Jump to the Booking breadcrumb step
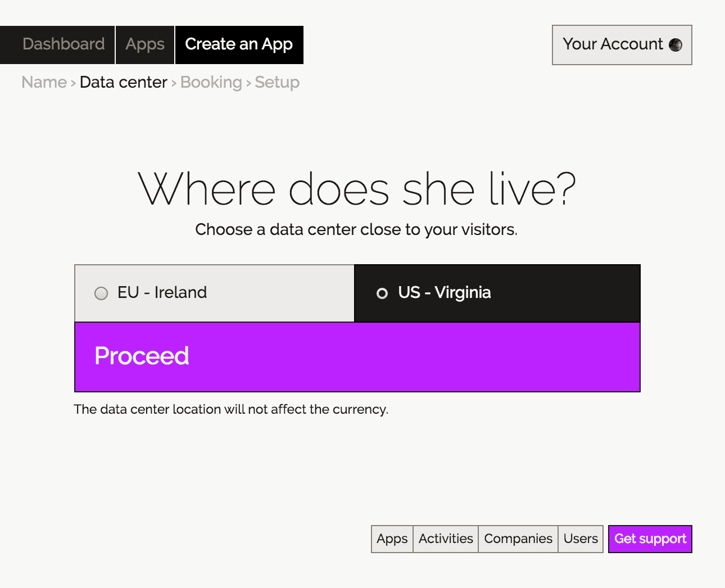Screen dimensions: 725x588 tap(211, 82)
